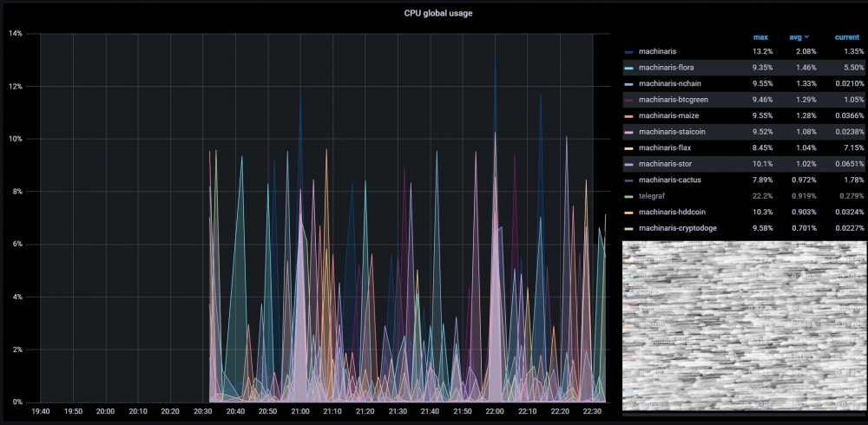Toggle the machinaris-flora series label

click(x=667, y=68)
